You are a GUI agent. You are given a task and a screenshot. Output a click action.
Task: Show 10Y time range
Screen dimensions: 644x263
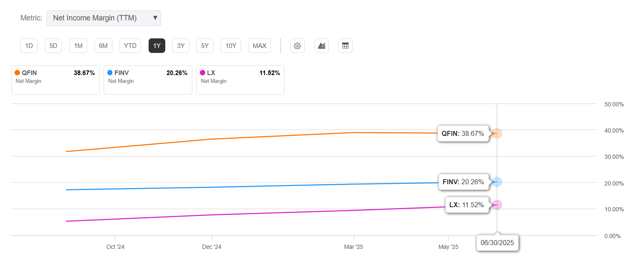click(231, 46)
